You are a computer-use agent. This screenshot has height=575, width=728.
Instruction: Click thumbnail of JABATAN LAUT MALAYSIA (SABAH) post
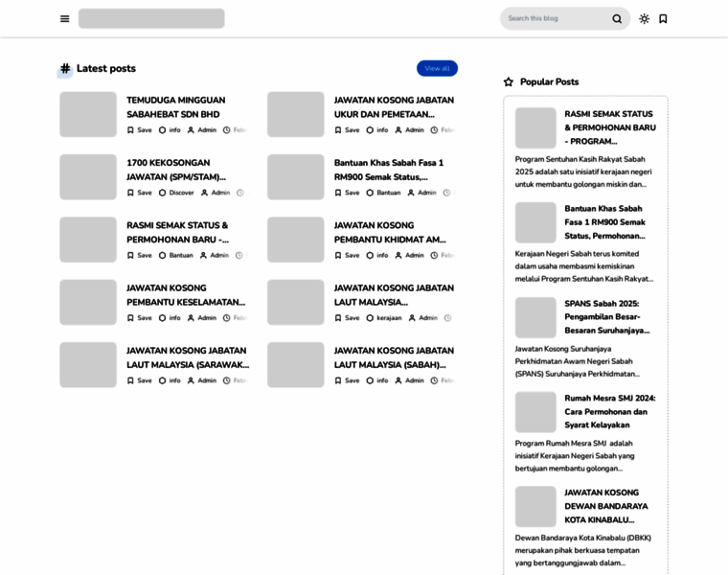tap(295, 365)
